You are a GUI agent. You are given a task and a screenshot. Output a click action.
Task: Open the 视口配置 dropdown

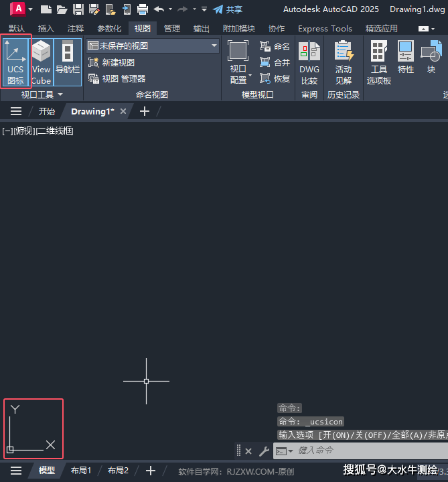238,74
